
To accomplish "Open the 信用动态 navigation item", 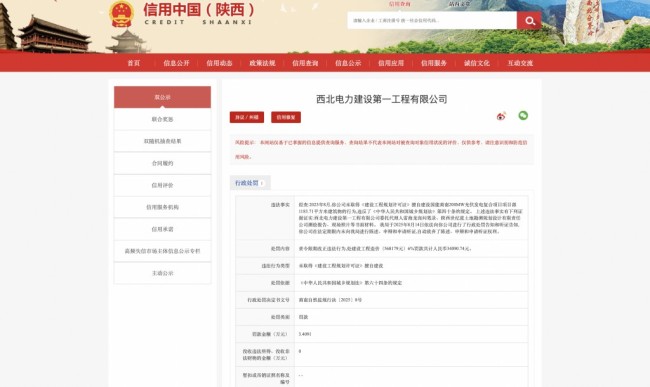I will [219, 63].
